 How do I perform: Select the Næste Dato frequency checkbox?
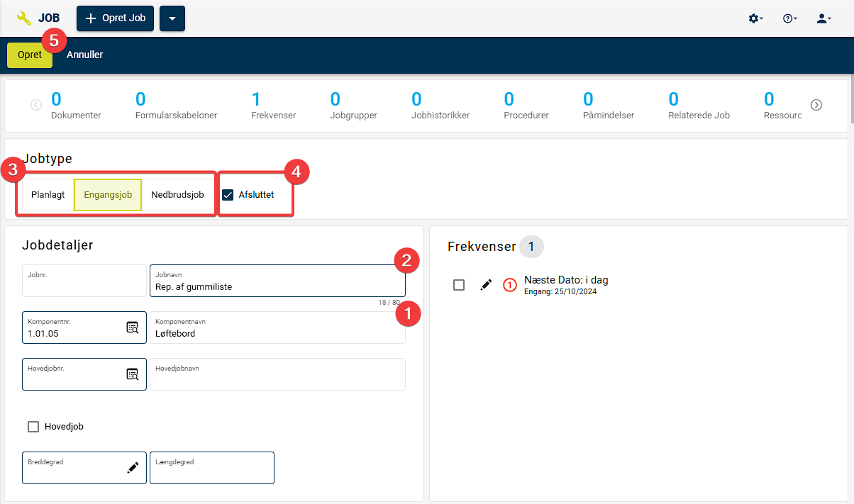point(459,284)
